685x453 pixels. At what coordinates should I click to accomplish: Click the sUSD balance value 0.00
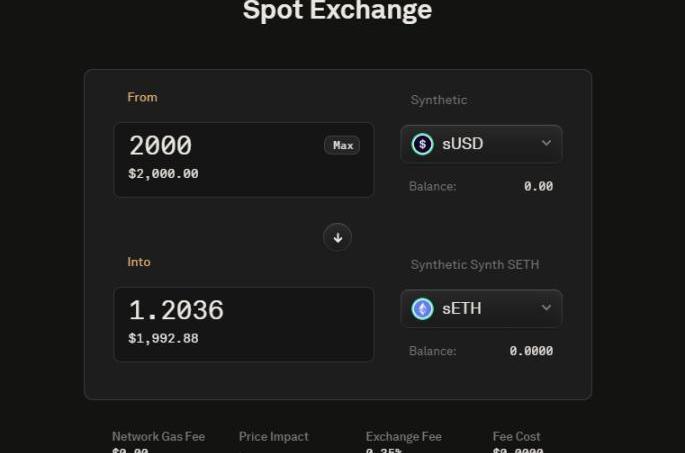click(538, 186)
